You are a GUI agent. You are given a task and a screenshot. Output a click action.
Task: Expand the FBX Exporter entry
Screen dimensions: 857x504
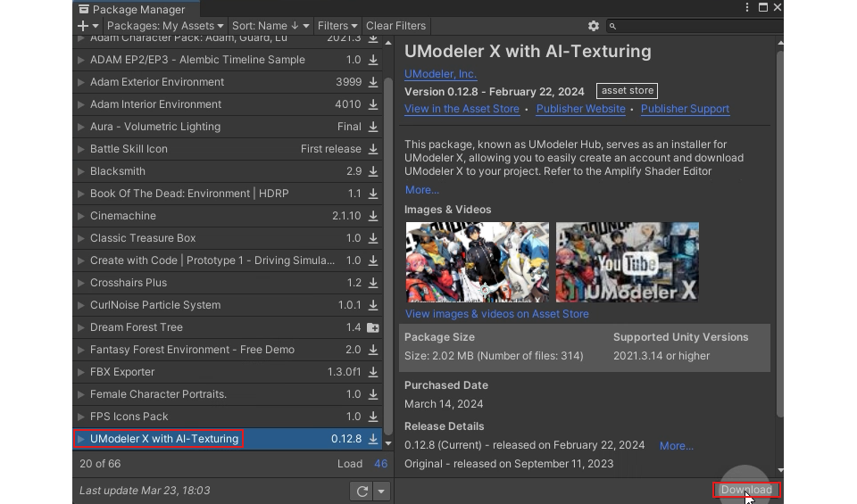(x=81, y=372)
